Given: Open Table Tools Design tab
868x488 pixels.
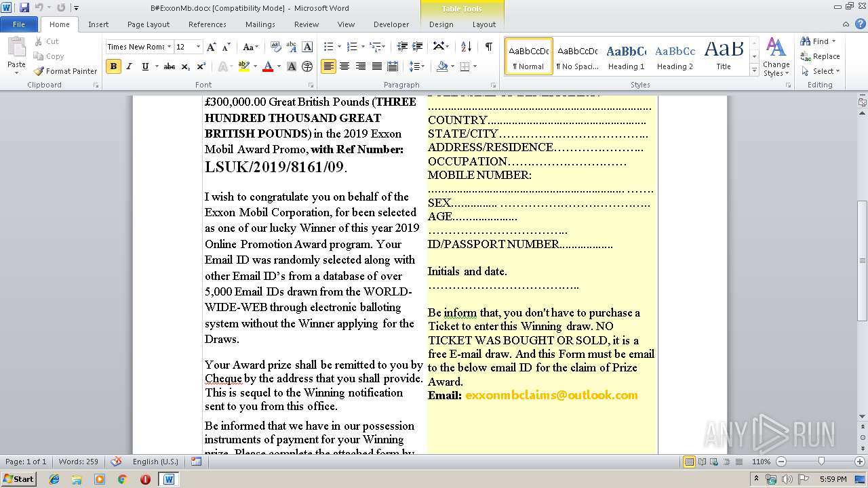Looking at the screenshot, I should [x=441, y=24].
